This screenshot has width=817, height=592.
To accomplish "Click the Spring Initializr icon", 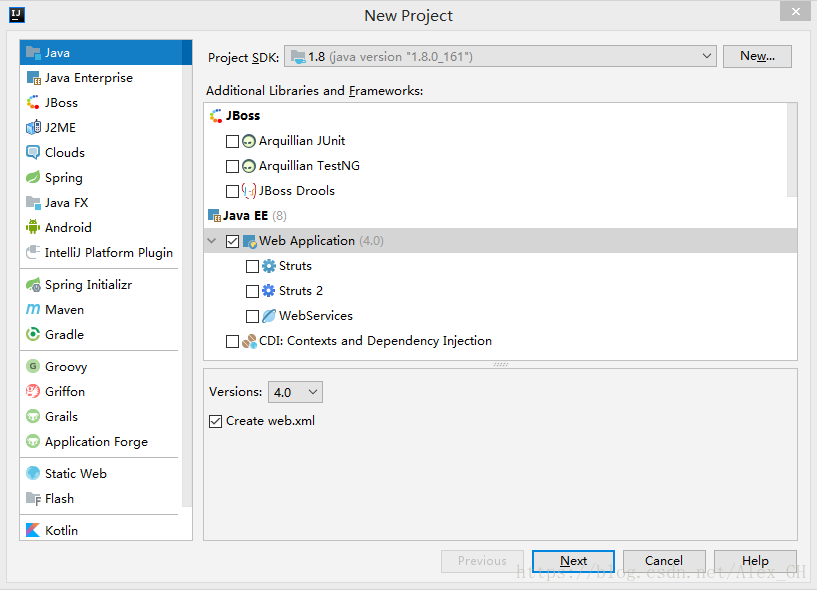I will coord(33,285).
